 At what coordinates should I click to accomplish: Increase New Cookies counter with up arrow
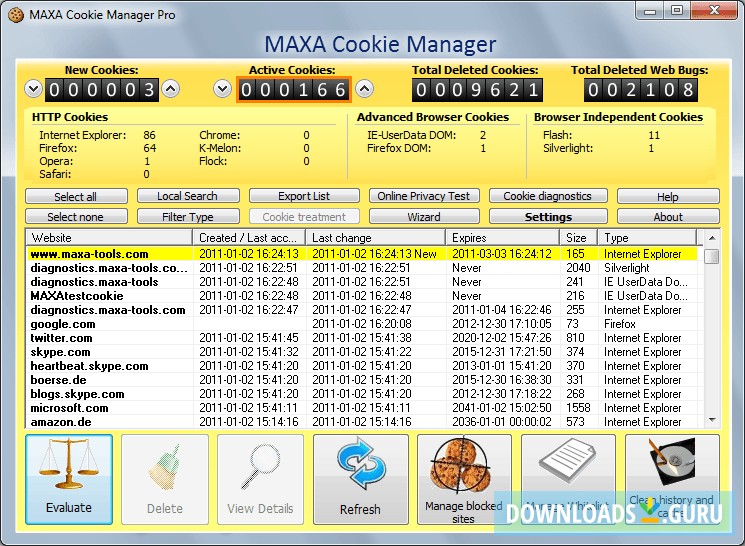point(171,89)
